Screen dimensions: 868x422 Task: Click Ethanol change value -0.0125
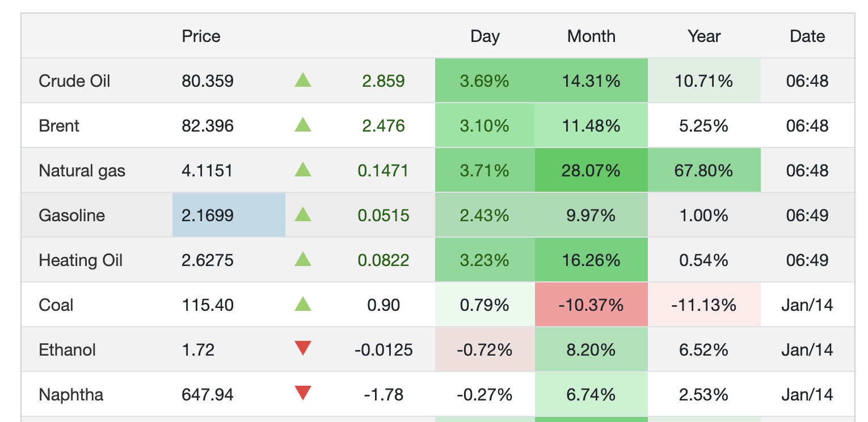coord(384,350)
